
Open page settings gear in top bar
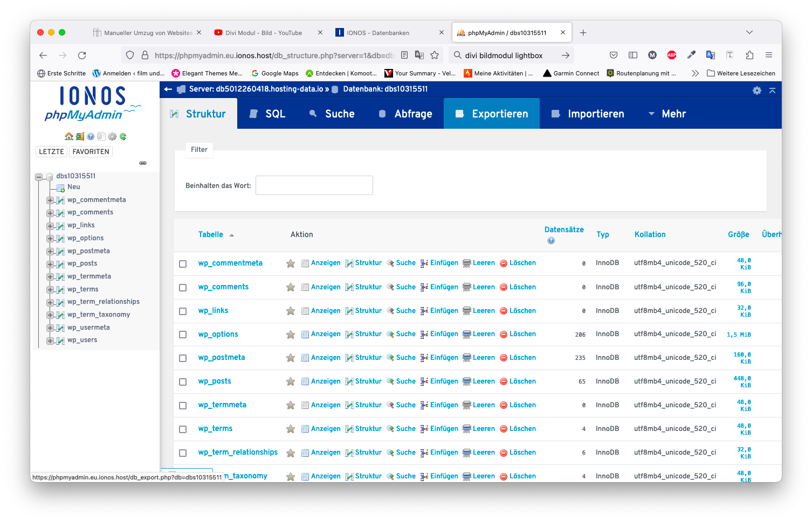click(x=757, y=91)
